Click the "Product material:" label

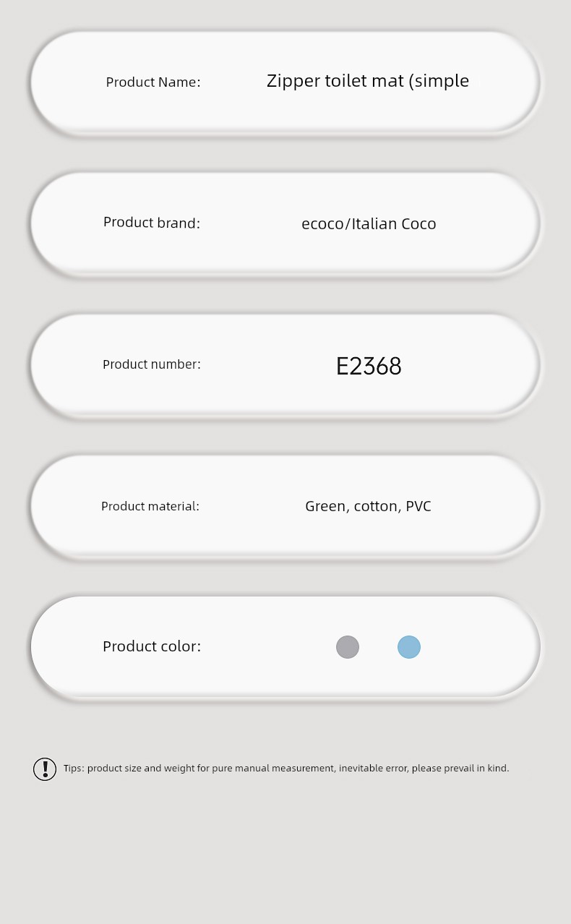(x=150, y=506)
